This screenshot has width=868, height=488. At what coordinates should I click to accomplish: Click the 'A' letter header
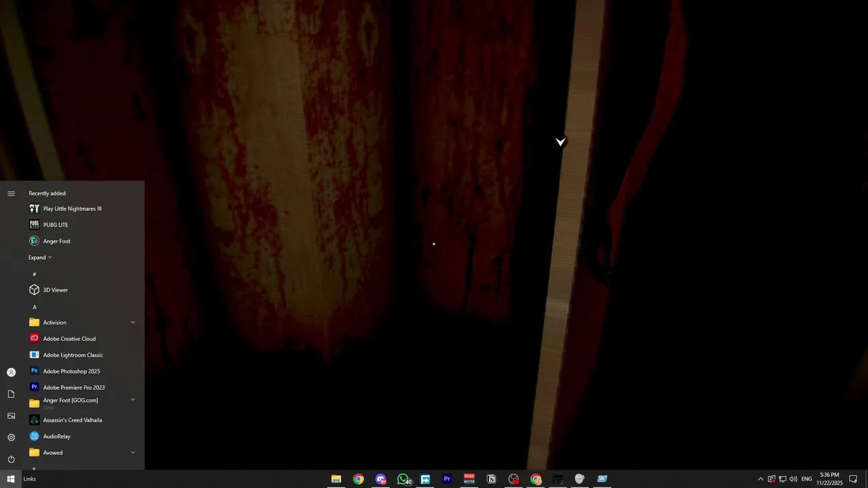tap(35, 307)
